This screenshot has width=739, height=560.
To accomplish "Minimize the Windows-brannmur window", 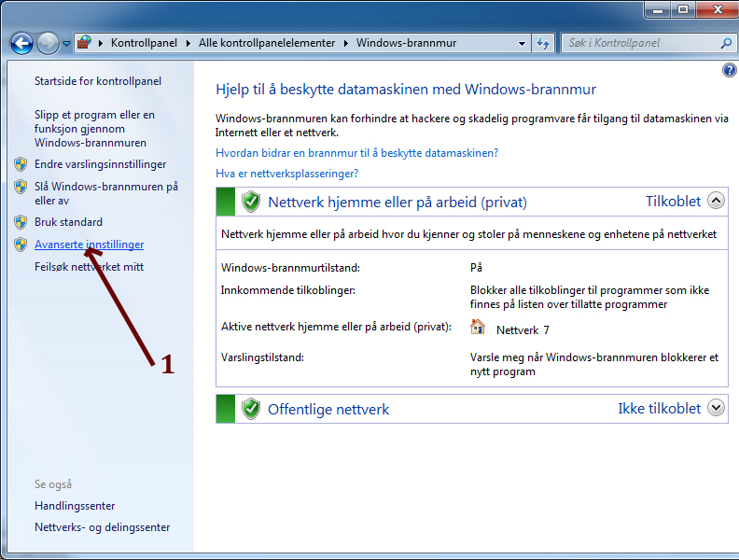I will [658, 9].
